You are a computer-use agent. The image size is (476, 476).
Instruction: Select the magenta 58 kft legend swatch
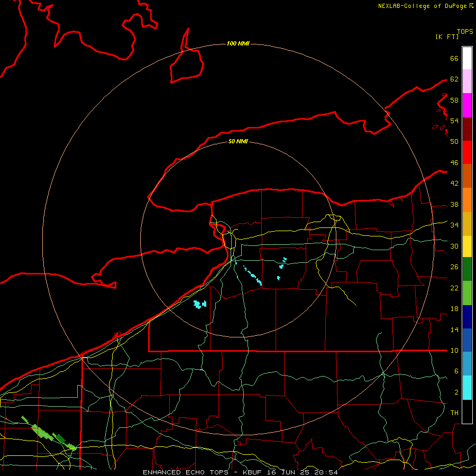click(x=467, y=105)
